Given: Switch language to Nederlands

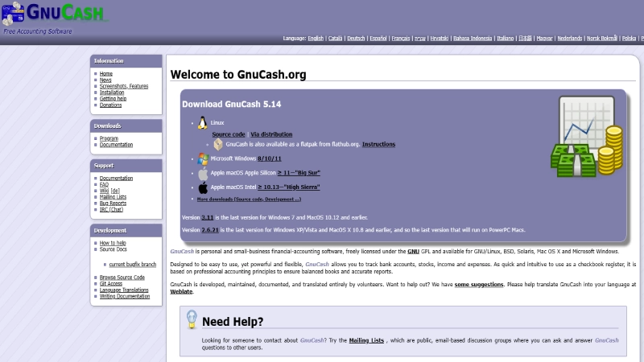Looking at the screenshot, I should coord(570,38).
